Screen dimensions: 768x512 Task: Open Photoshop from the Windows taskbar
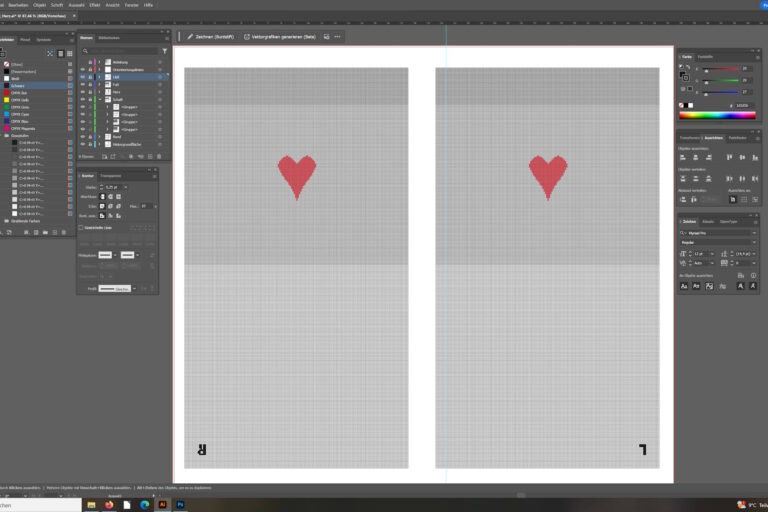pos(180,505)
